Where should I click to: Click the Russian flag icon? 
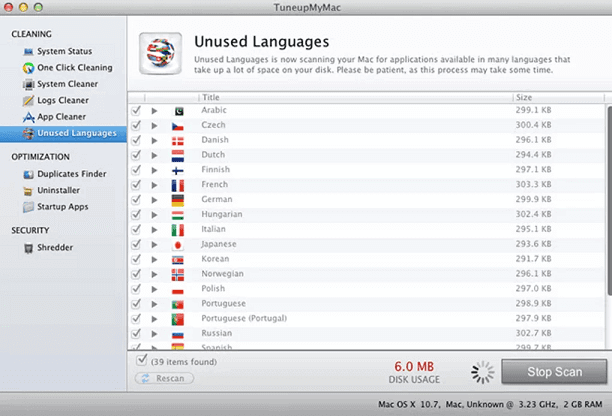tap(178, 335)
